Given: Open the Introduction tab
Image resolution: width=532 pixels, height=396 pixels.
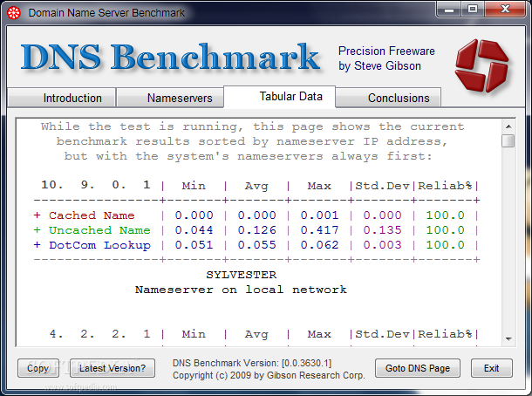Looking at the screenshot, I should (x=61, y=98).
